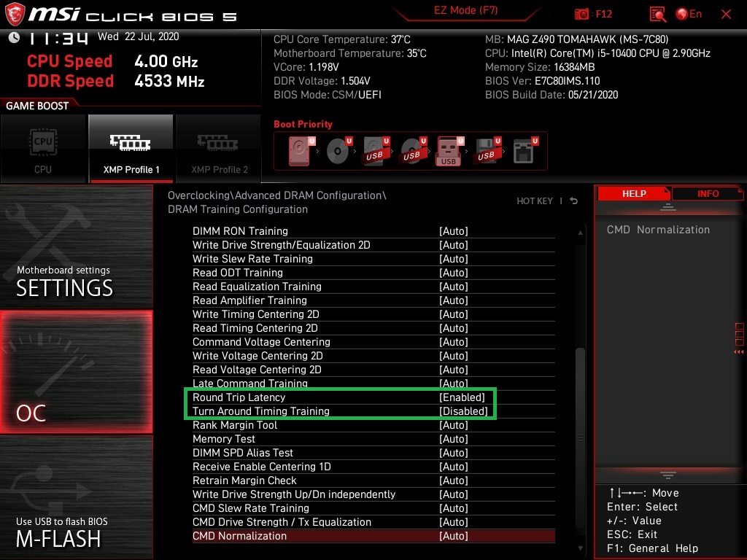Click the date Wed 22 Jul, 2020
Viewport: 747px width, 560px height.
pos(138,36)
